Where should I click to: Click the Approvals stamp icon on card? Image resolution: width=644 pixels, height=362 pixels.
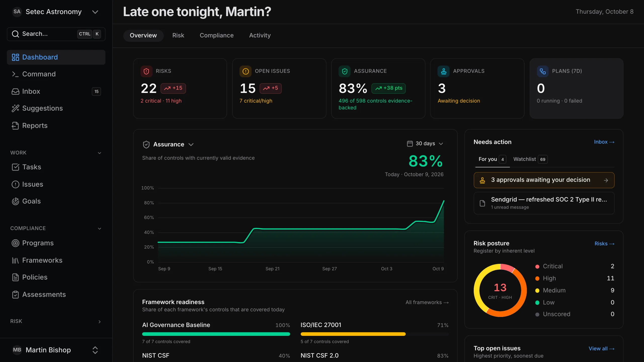[x=444, y=71]
